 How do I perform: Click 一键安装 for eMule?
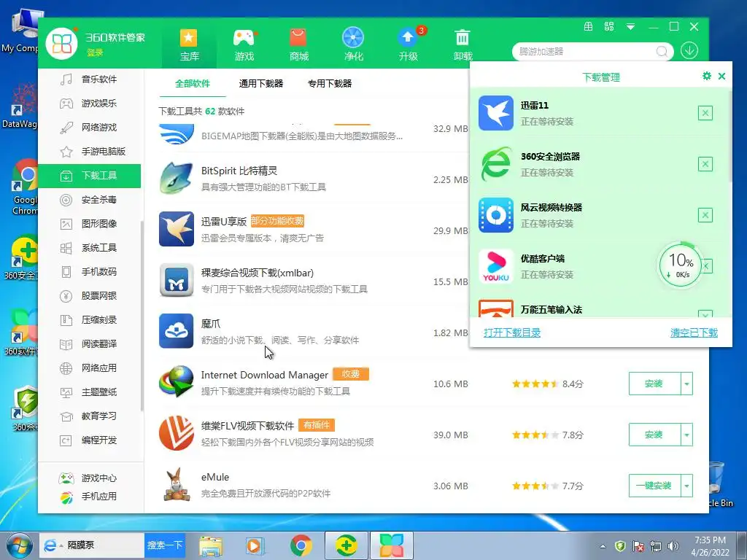[x=654, y=486]
